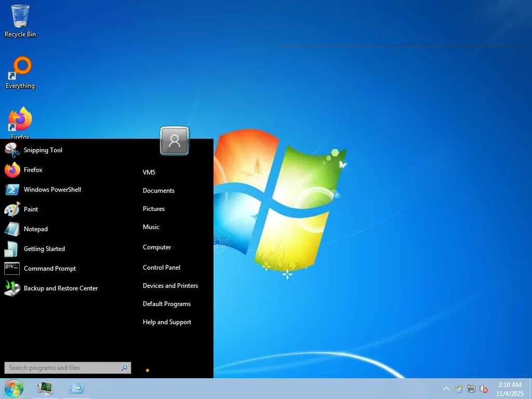Viewport: 532px width, 399px height.
Task: Click the user account picture
Action: pyautogui.click(x=175, y=140)
